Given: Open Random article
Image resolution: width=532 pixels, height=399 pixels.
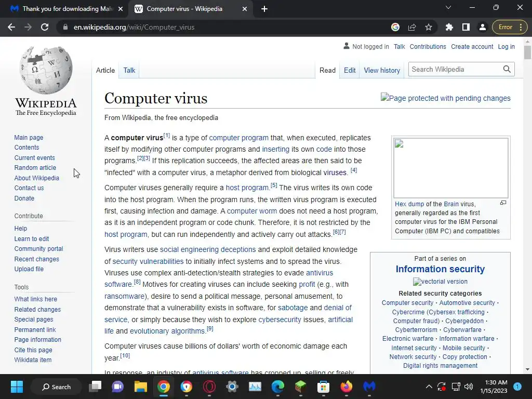Looking at the screenshot, I should tap(35, 168).
